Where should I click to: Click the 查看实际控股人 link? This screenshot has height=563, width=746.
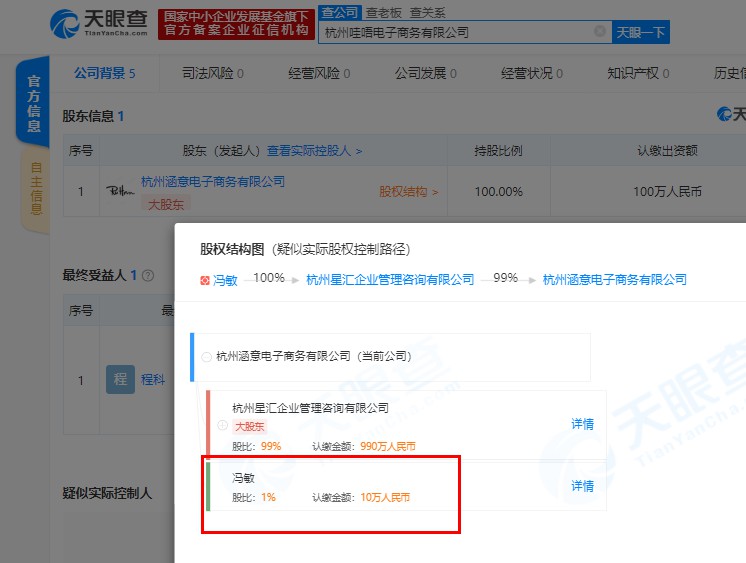(314, 151)
